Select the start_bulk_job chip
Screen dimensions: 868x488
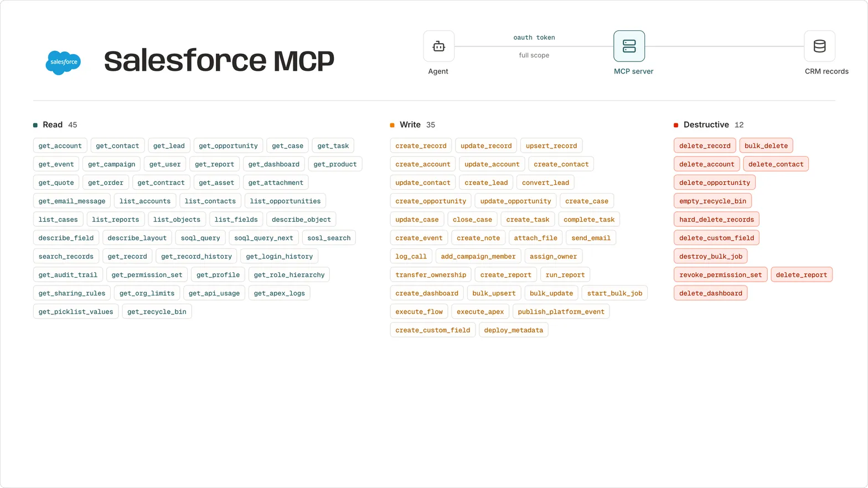(614, 293)
